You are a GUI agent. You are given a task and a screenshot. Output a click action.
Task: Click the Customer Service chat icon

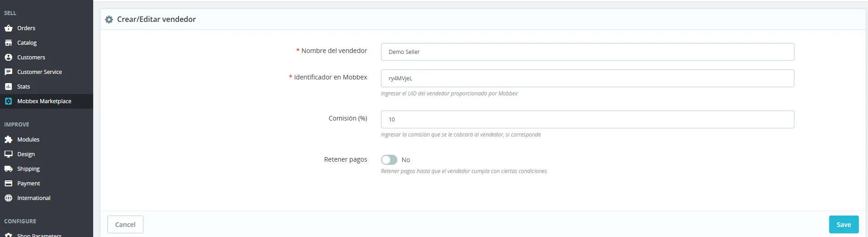pyautogui.click(x=8, y=72)
